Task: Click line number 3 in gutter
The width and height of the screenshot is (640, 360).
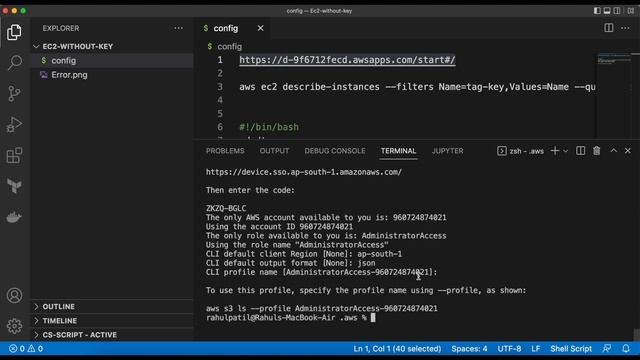Action: click(x=220, y=87)
